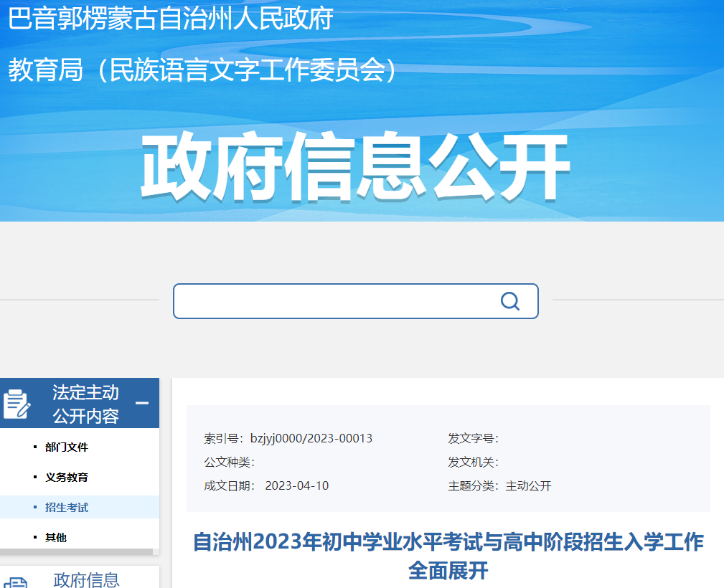Click the 成文日期 value 2023-04-10
This screenshot has width=724, height=588.
click(296, 485)
